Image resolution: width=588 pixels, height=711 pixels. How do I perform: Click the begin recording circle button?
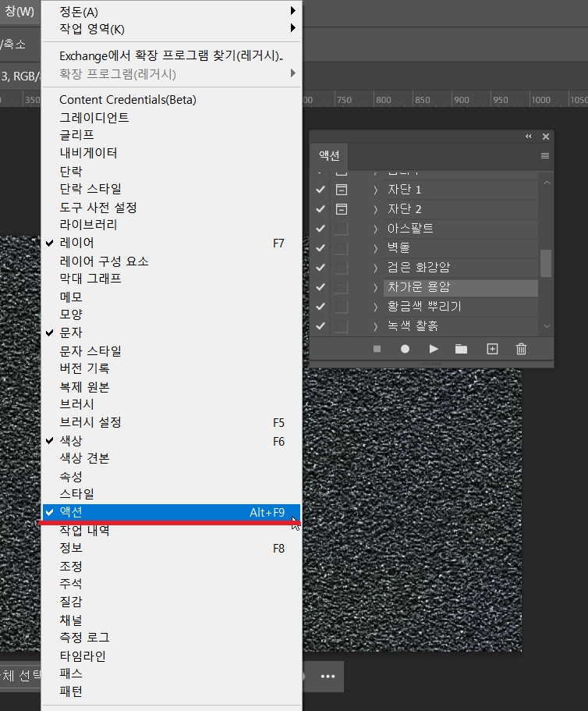pos(405,349)
